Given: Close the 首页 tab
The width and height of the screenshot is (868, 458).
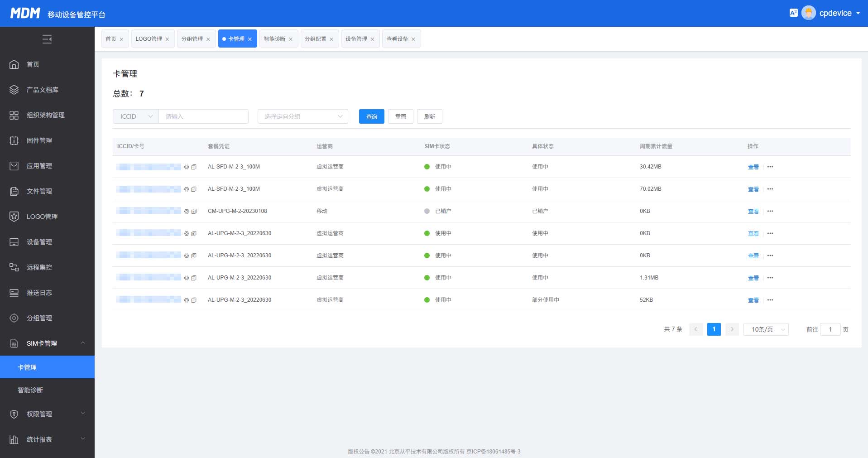Looking at the screenshot, I should pyautogui.click(x=121, y=39).
